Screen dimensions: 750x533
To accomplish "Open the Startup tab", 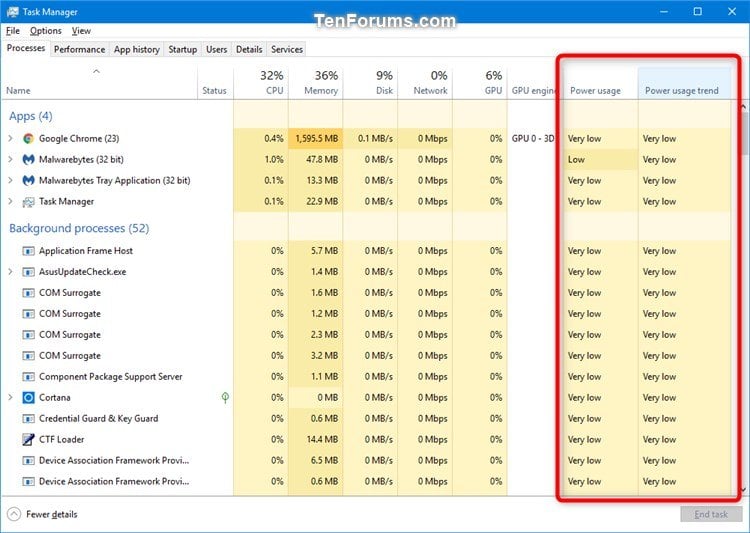I will click(x=182, y=49).
